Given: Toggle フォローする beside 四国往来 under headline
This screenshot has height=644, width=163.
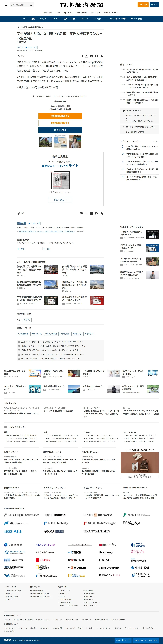Looking at the screenshot, I should pyautogui.click(x=31, y=47).
